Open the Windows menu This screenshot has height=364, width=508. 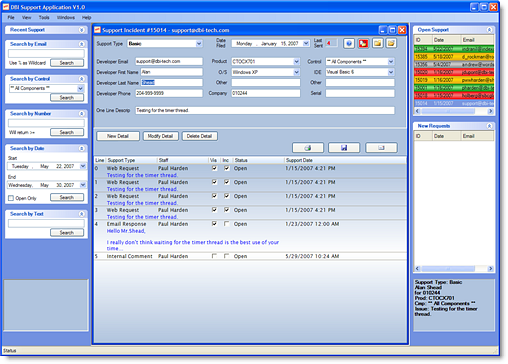(x=66, y=17)
